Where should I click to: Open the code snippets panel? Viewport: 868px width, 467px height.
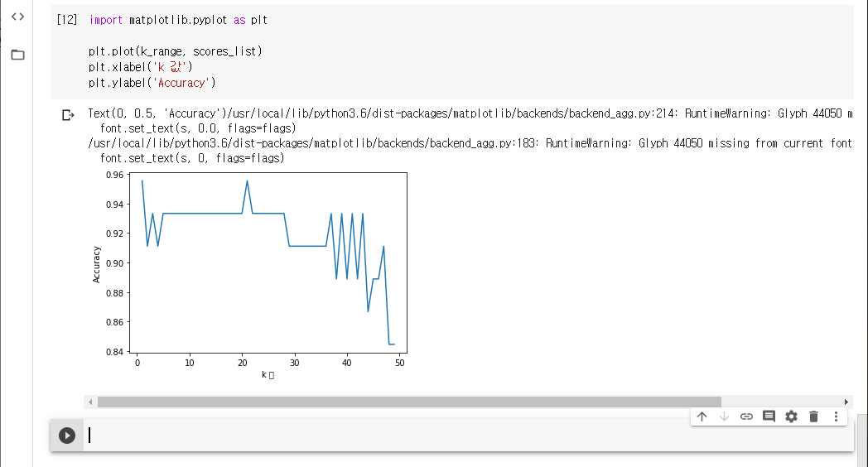click(17, 17)
